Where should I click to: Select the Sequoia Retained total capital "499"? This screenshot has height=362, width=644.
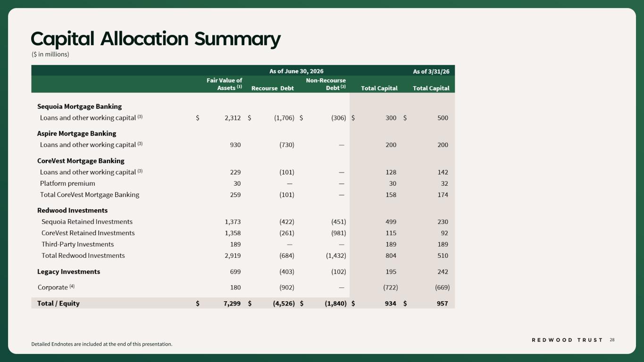click(391, 222)
